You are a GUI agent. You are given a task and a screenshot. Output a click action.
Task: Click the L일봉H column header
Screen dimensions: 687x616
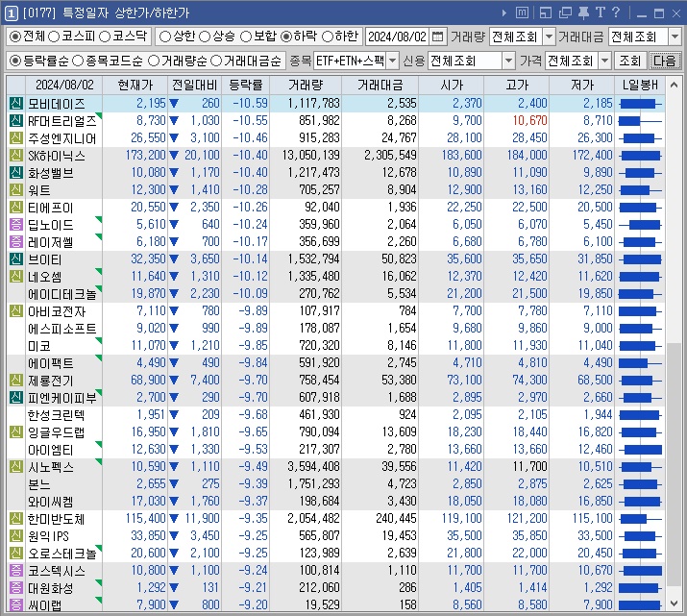click(640, 85)
